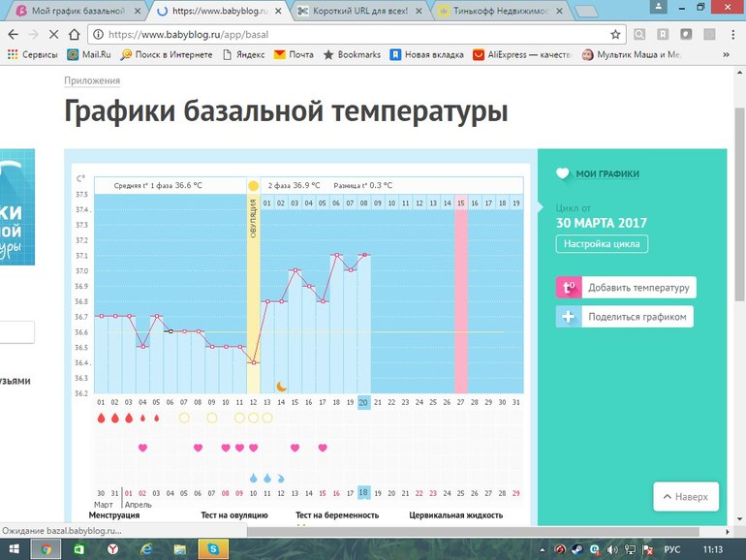Screen dimensions: 746x560
Task: Open Skype from the Windows taskbar
Action: click(x=213, y=549)
